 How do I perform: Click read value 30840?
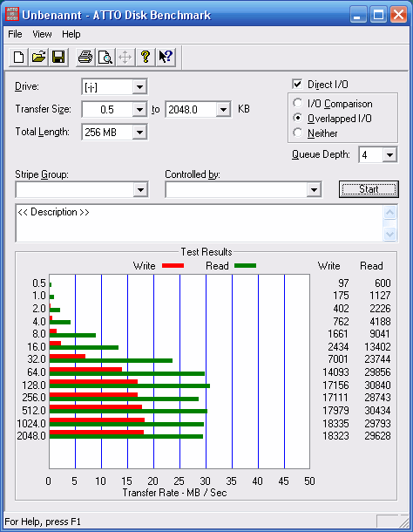(x=377, y=385)
